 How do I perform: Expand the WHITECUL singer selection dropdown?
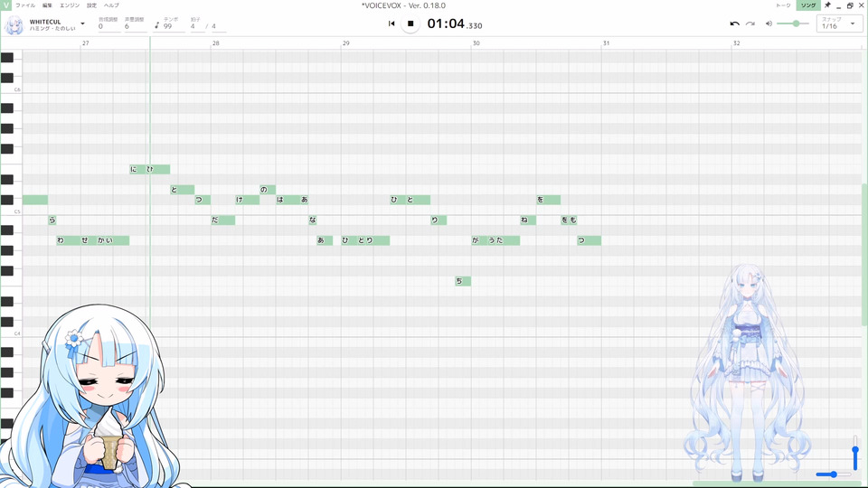pyautogui.click(x=82, y=23)
